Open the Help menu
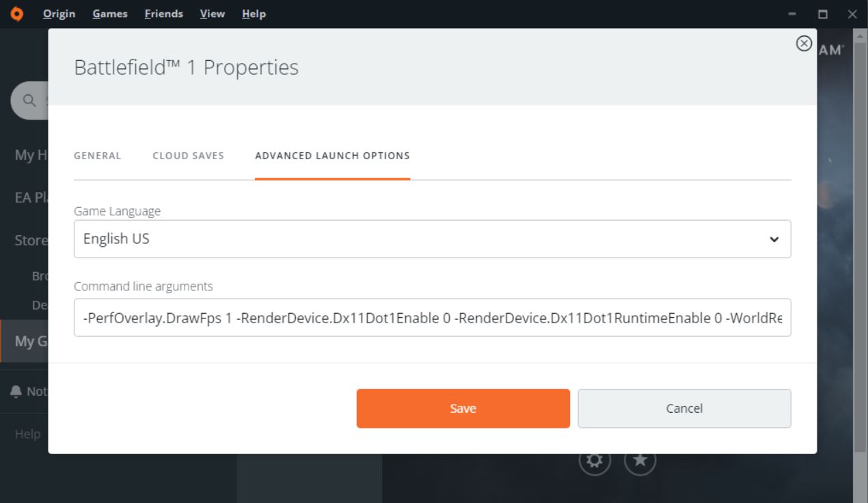Screen dimensions: 868x503 tap(254, 14)
